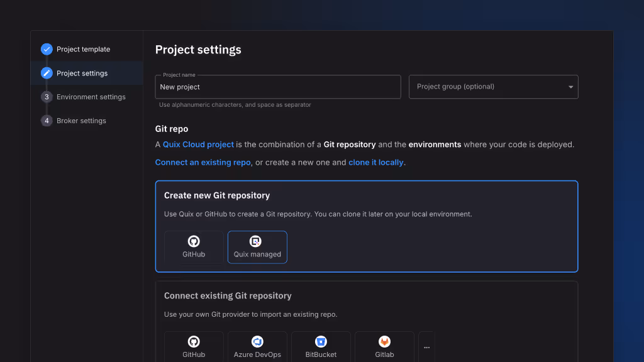Viewport: 644px width, 362px height.
Task: Open the Quix Cloud project link
Action: pyautogui.click(x=198, y=145)
